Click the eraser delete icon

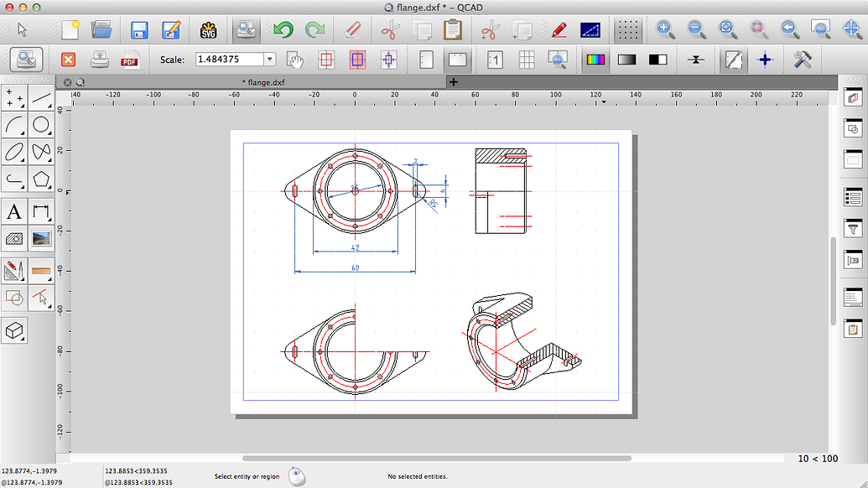pyautogui.click(x=352, y=29)
